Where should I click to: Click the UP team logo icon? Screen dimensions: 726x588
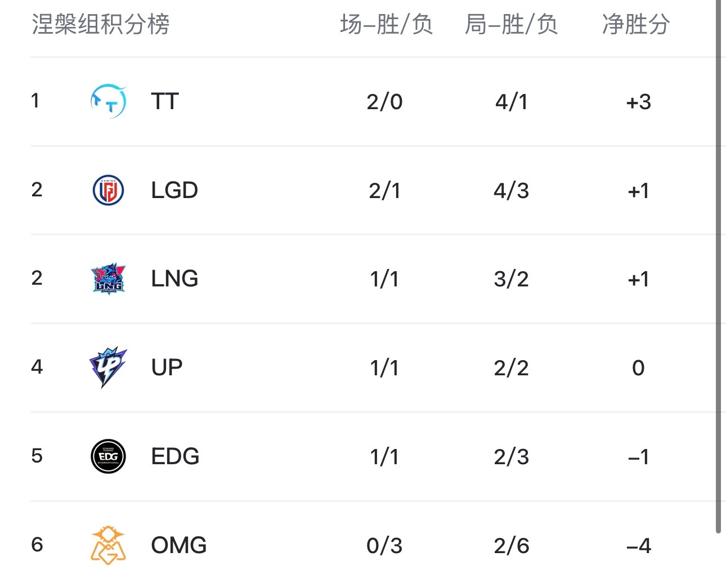tap(108, 367)
